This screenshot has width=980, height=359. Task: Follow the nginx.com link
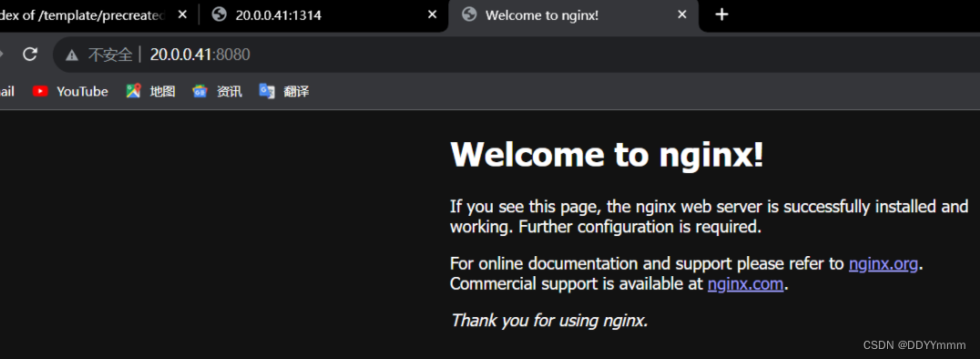[745, 284]
